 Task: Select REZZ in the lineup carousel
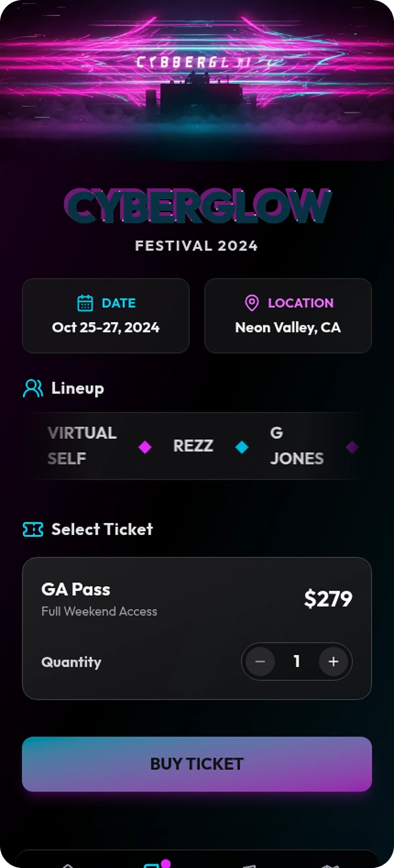click(193, 445)
